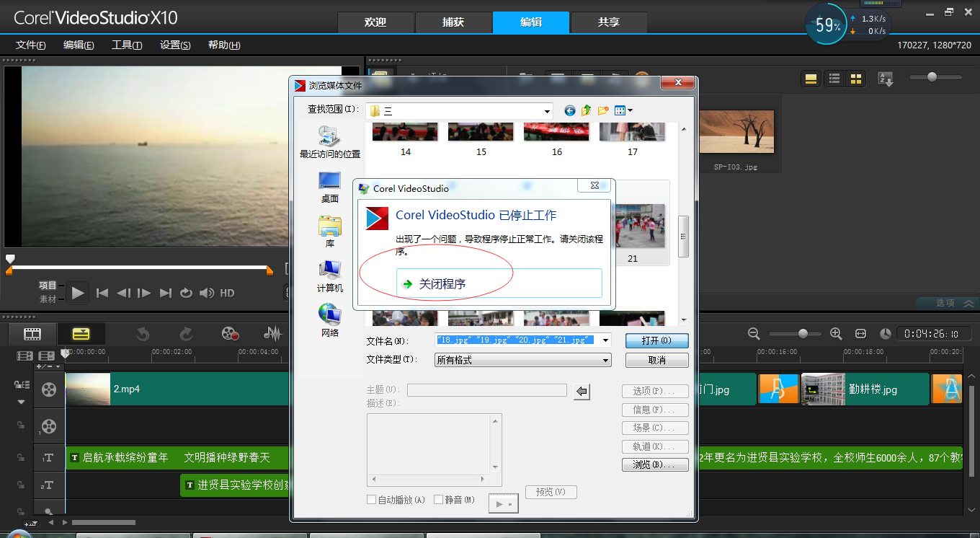The height and width of the screenshot is (538, 980).
Task: Expand the 文件名 dropdown arrow
Action: click(605, 340)
